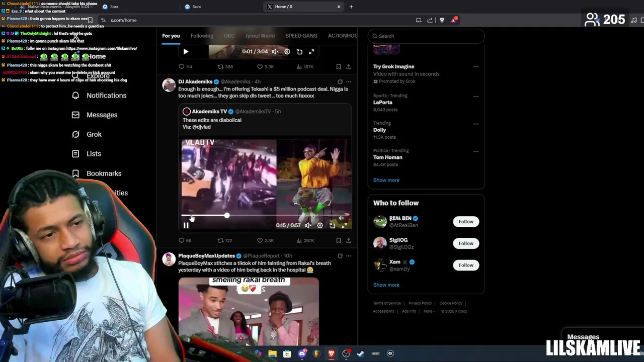Toggle picture-in-picture on 0:57 video
Screen dimensions: 644x362
tap(332, 225)
